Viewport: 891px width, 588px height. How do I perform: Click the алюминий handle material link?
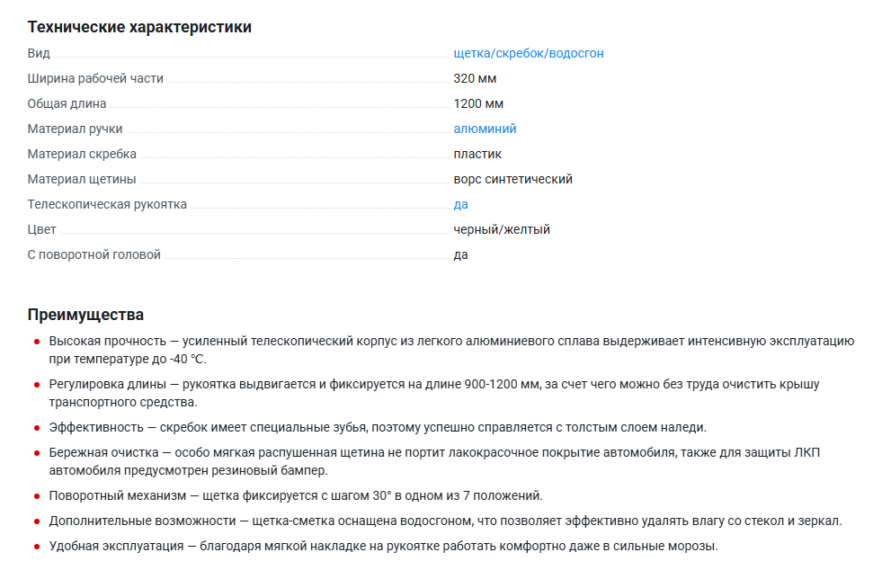485,129
